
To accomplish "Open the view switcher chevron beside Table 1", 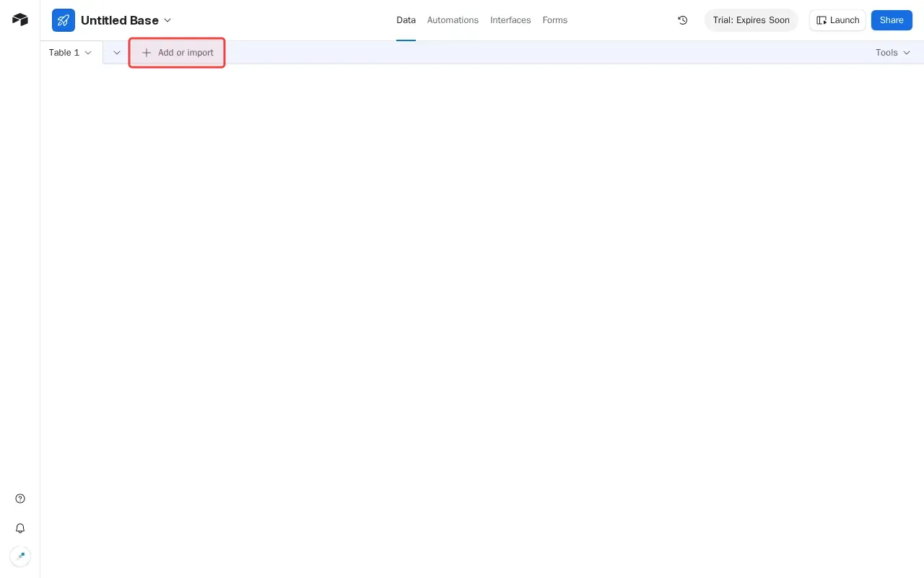I will click(116, 53).
